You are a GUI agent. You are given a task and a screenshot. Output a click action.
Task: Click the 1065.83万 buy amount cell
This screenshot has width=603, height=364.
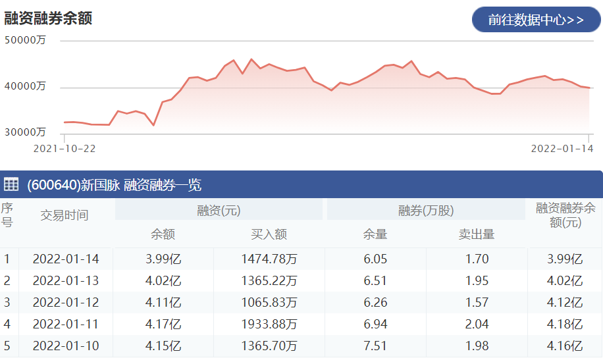[x=269, y=303]
